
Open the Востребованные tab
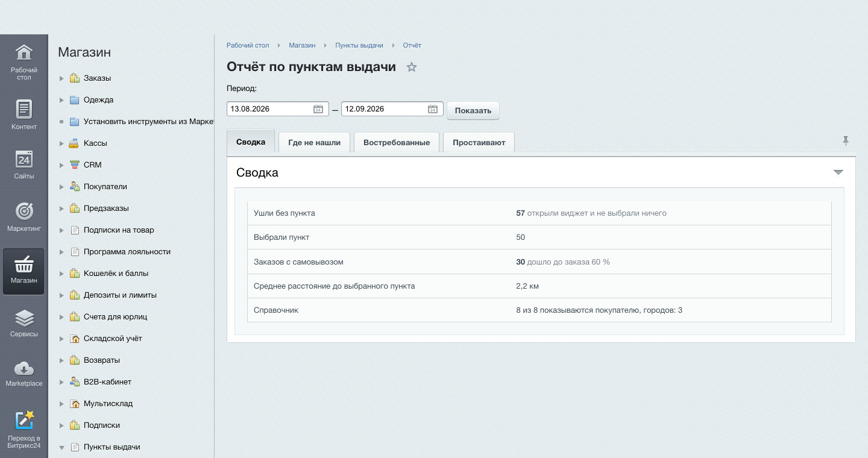(397, 142)
